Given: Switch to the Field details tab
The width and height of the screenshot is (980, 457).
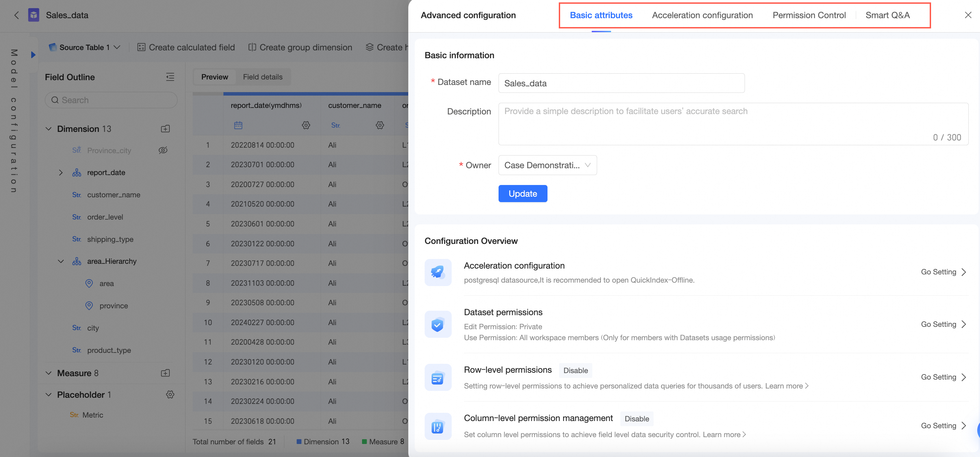Looking at the screenshot, I should pyautogui.click(x=262, y=77).
